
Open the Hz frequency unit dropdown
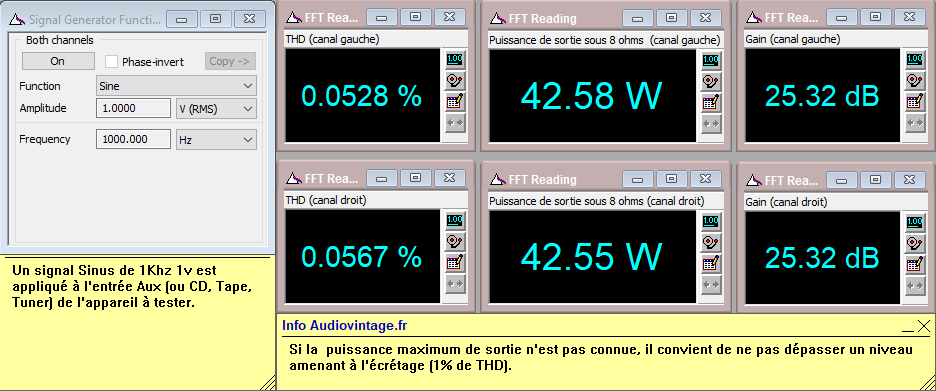pyautogui.click(x=216, y=140)
